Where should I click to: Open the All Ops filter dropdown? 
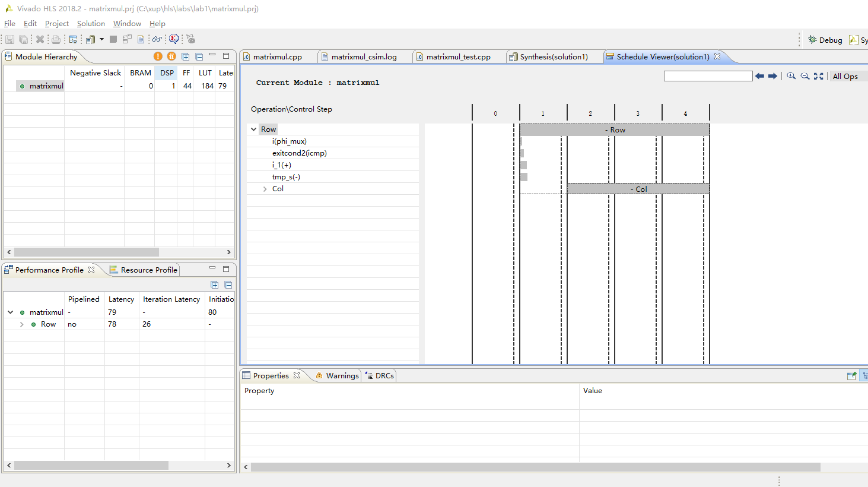tap(848, 76)
